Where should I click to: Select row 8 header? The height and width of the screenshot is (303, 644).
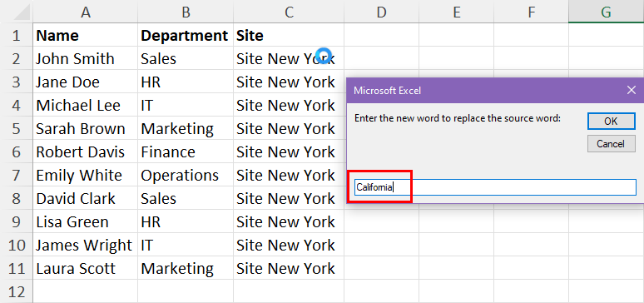pos(17,198)
